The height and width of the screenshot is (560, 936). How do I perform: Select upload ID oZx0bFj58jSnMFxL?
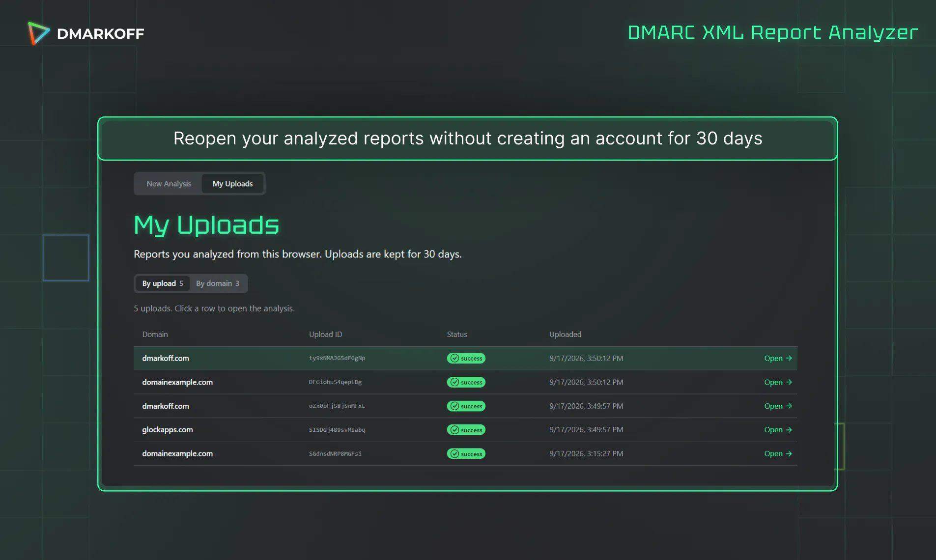(x=337, y=406)
